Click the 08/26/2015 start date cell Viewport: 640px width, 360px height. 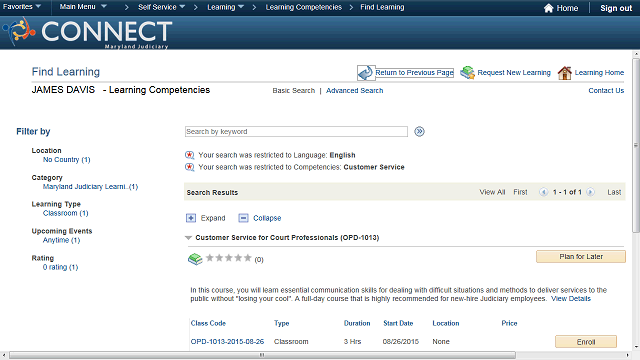(400, 342)
